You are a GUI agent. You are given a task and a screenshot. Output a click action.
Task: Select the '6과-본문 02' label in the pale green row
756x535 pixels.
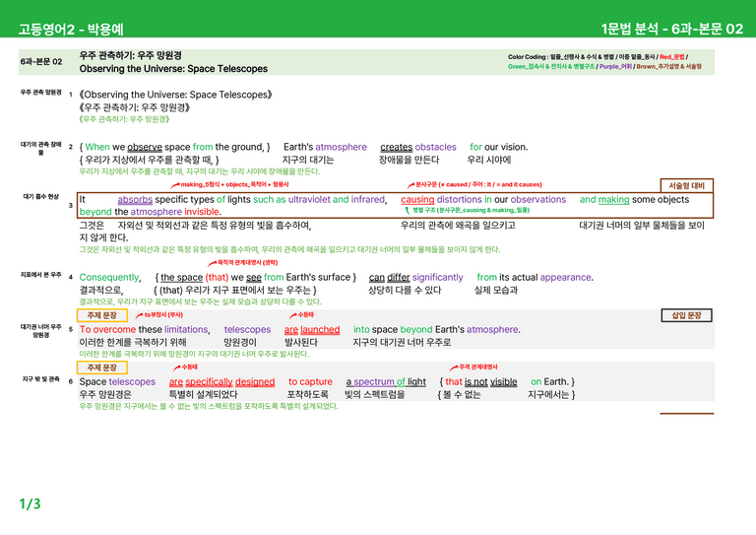pyautogui.click(x=41, y=62)
